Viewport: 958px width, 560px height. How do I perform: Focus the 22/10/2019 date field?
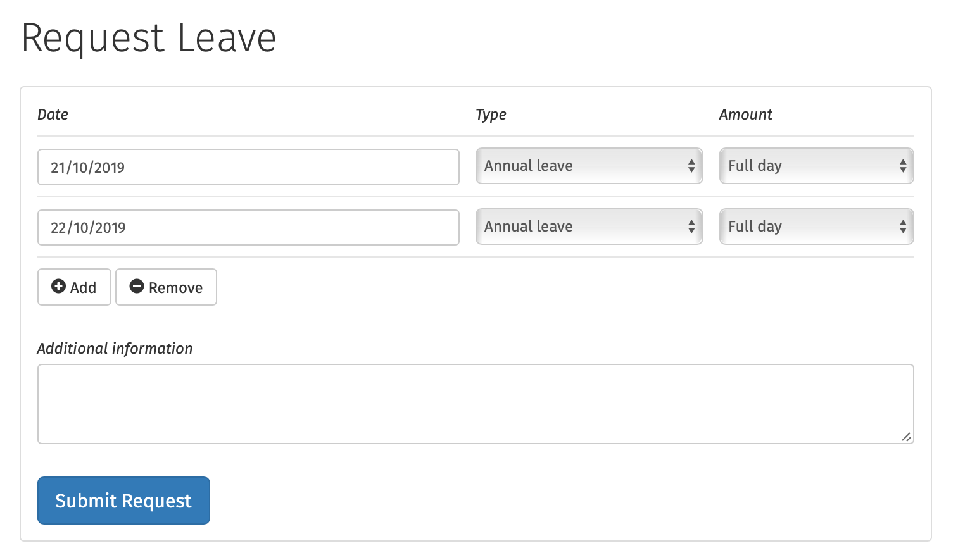pos(248,228)
